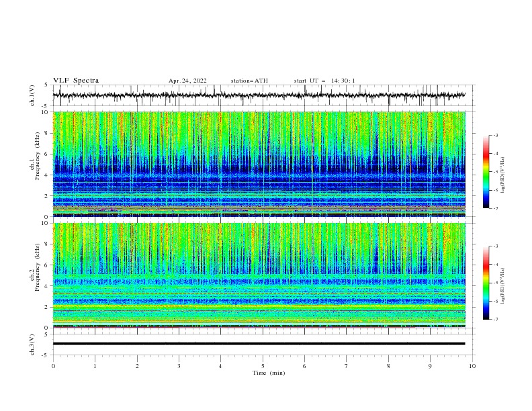Click the "5" tick of ch.1(V) axis
Screen dimensions: 532x411
(46, 85)
